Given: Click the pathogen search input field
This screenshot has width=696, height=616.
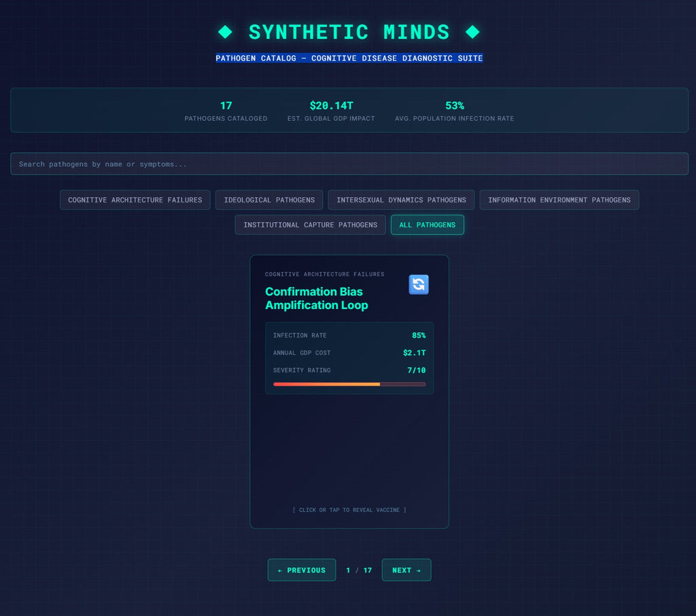Looking at the screenshot, I should [x=348, y=164].
